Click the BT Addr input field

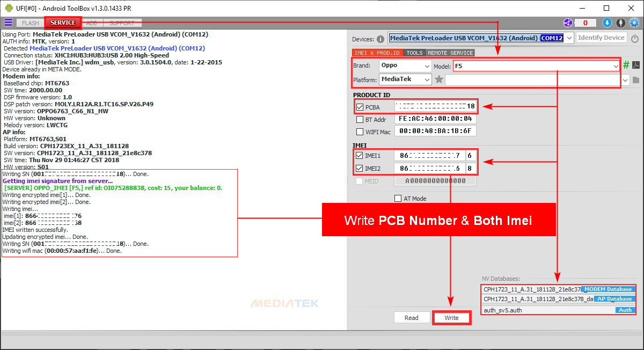pyautogui.click(x=435, y=119)
